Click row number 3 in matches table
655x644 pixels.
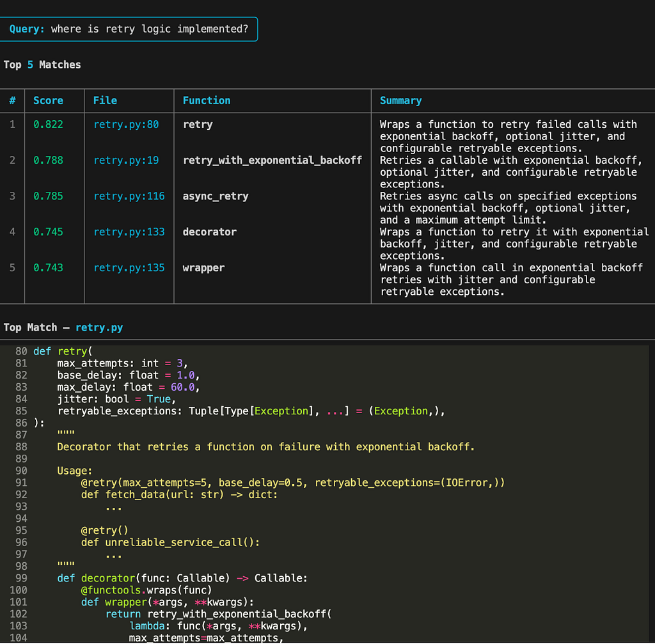coord(13,196)
